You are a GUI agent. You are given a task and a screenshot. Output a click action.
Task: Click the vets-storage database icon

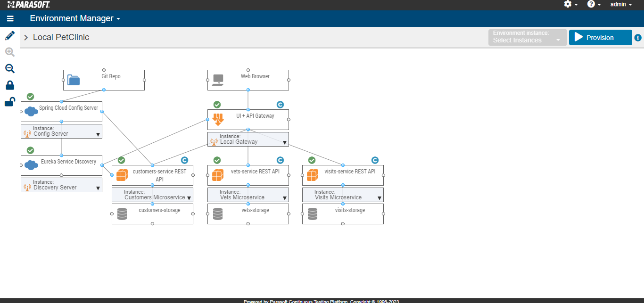coord(218,214)
